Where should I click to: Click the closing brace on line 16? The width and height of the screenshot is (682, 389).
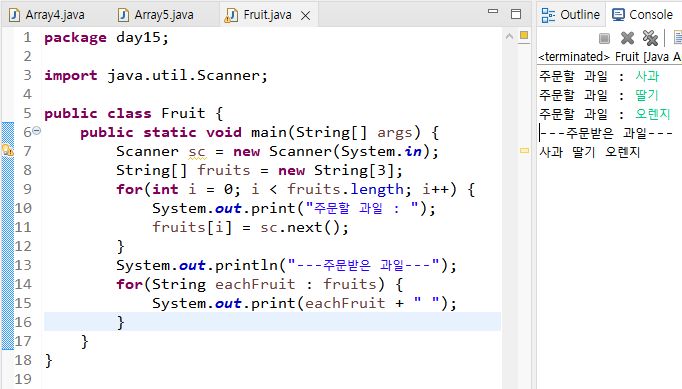(120, 322)
